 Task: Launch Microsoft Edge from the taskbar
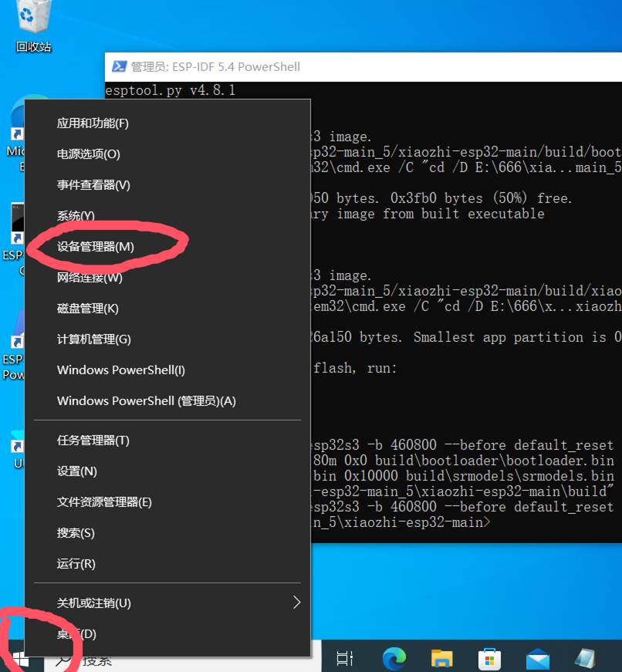[394, 658]
